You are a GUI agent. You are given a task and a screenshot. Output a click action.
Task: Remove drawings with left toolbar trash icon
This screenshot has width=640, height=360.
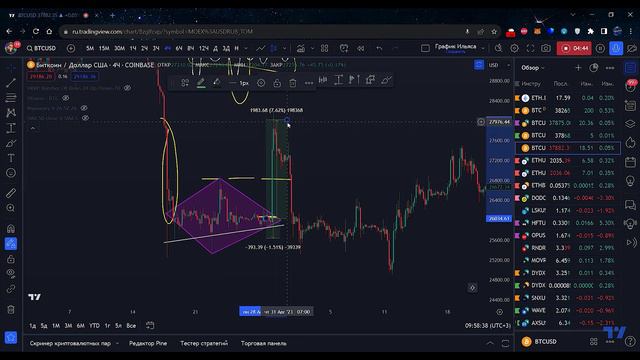[11, 309]
